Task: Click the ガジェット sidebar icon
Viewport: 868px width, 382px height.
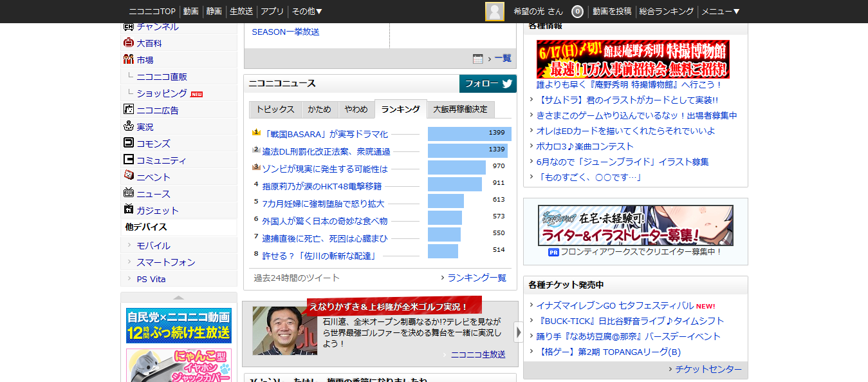Action: pos(129,210)
